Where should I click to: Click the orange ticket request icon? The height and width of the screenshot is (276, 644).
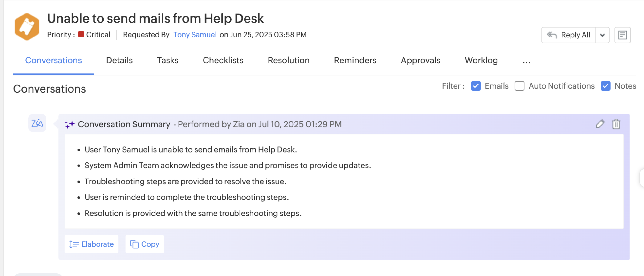[x=27, y=27]
